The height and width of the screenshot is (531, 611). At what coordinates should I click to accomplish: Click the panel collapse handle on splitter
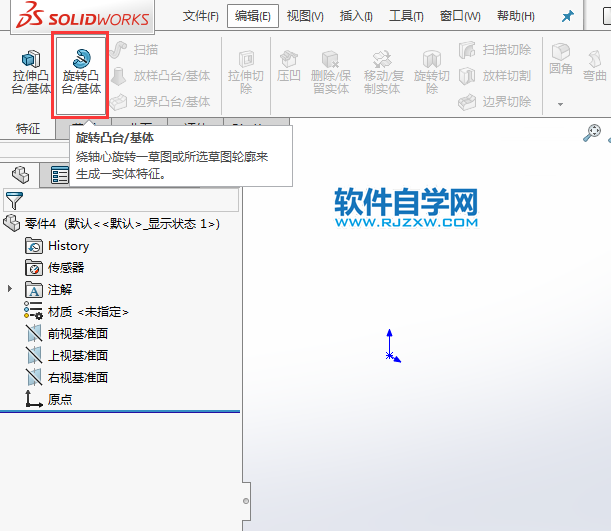point(246,501)
